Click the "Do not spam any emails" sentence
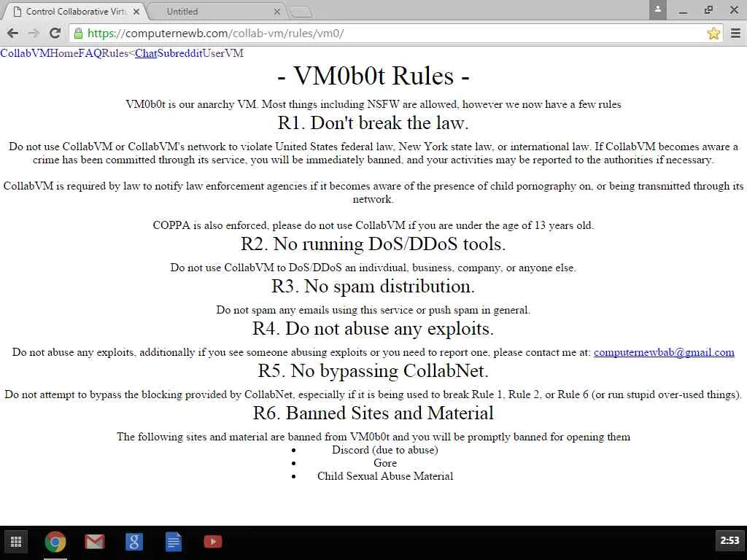 tap(373, 310)
